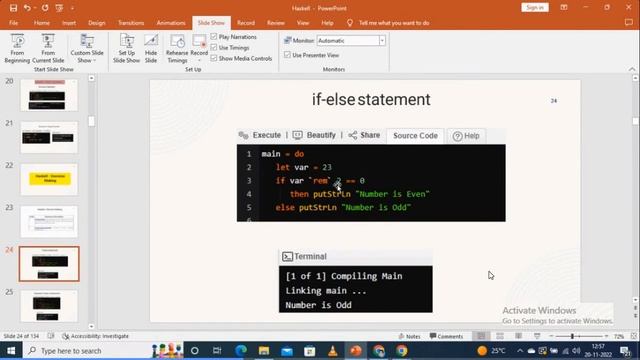640x360 pixels.
Task: Open Accessibility: Investigate in status bar
Action: click(x=96, y=336)
